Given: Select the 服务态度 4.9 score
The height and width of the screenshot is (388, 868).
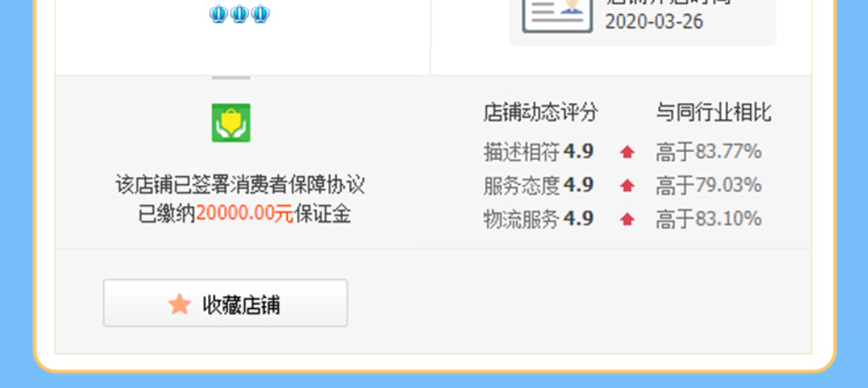Looking at the screenshot, I should point(539,185).
